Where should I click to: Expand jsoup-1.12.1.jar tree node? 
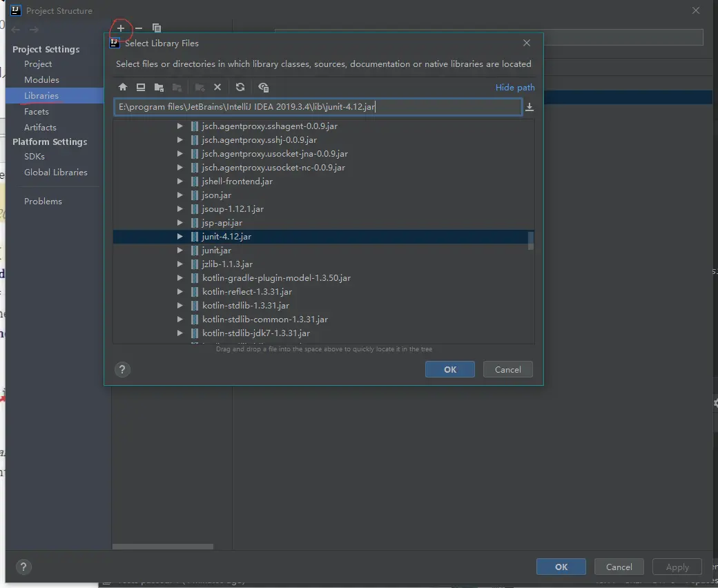(x=180, y=208)
